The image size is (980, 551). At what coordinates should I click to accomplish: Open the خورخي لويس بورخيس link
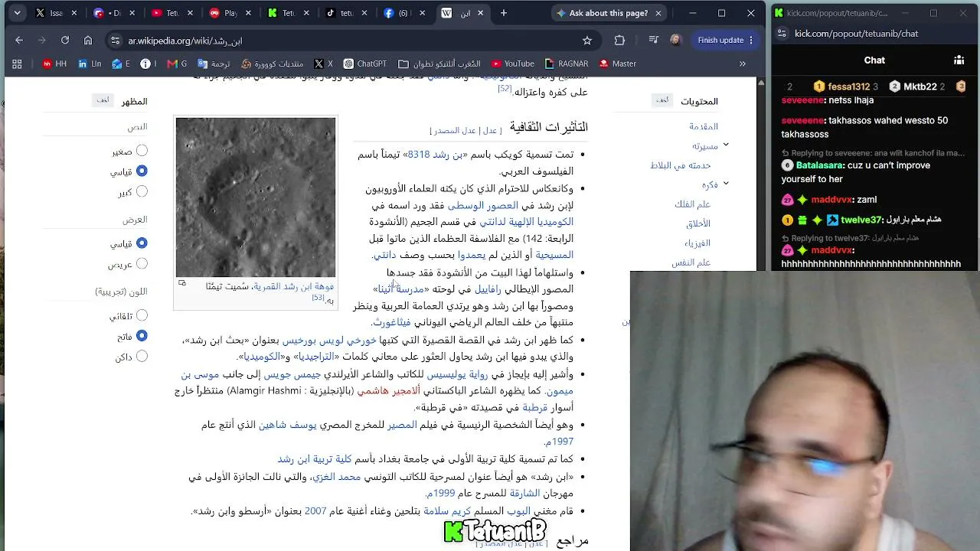(330, 341)
